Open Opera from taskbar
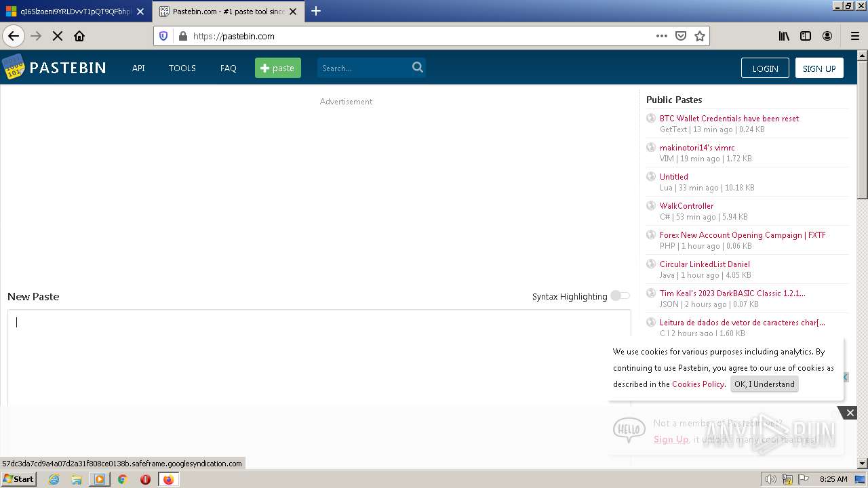Image resolution: width=868 pixels, height=488 pixels. (x=145, y=479)
